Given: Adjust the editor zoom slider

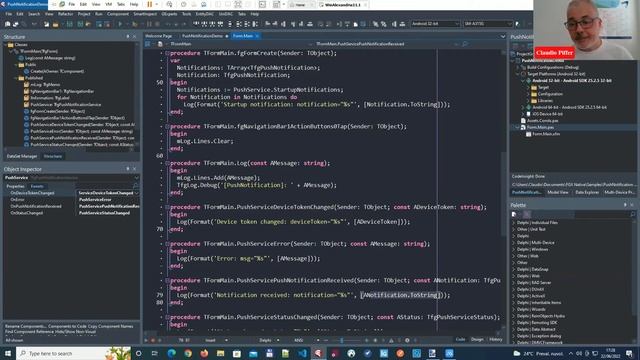Looking at the screenshot, I should [x=342, y=340].
